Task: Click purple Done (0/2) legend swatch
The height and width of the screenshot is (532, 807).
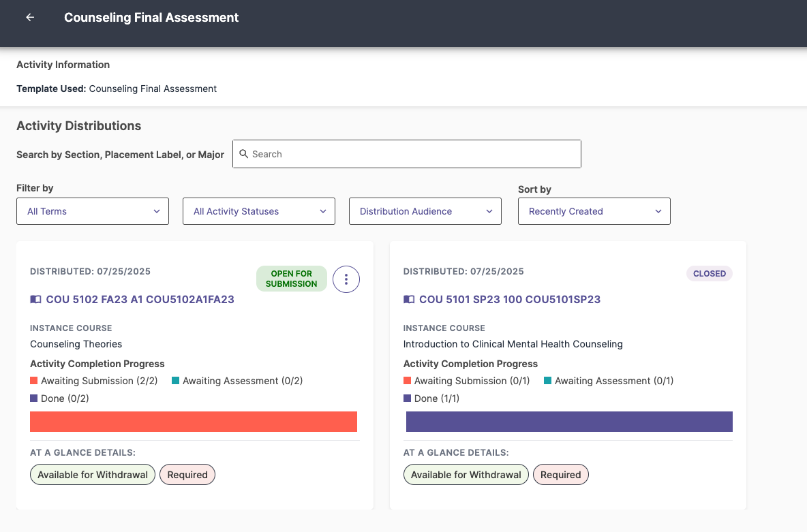Action: coord(33,398)
